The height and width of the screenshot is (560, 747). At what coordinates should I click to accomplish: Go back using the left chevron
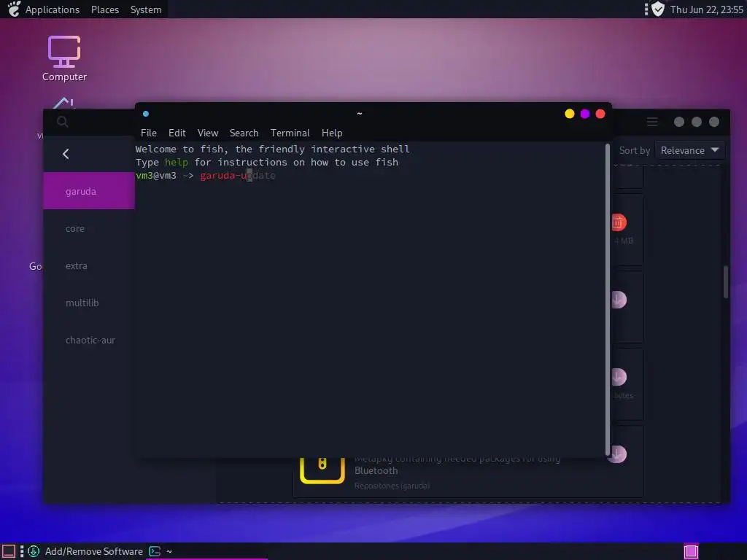66,154
